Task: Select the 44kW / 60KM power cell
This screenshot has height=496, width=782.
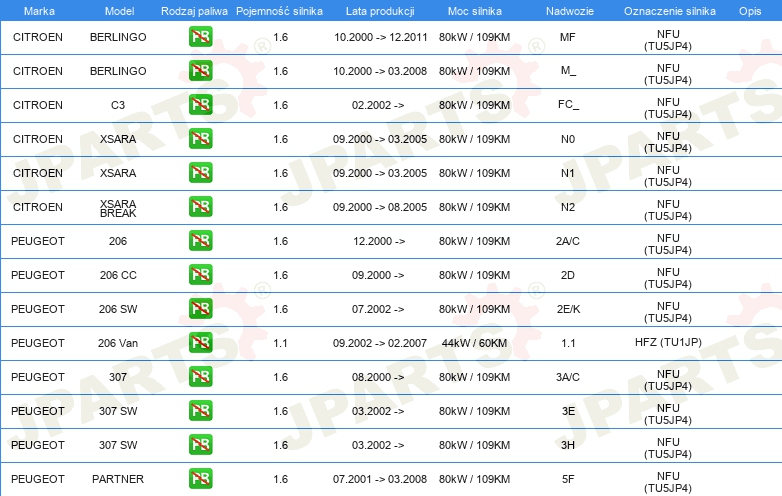Action: click(474, 343)
